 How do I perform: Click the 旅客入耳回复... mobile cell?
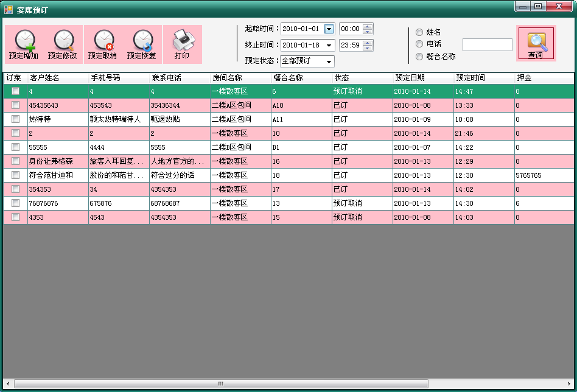(119, 161)
